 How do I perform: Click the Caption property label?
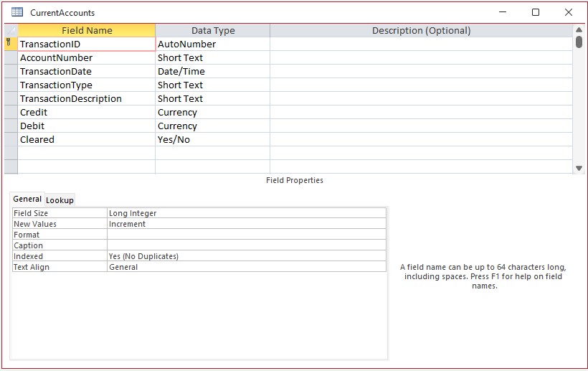pos(60,245)
